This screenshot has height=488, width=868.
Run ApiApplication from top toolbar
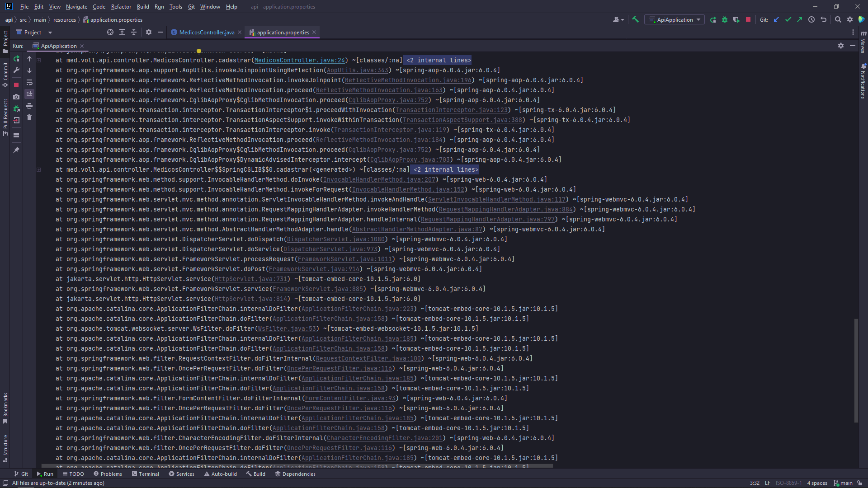pyautogui.click(x=713, y=19)
